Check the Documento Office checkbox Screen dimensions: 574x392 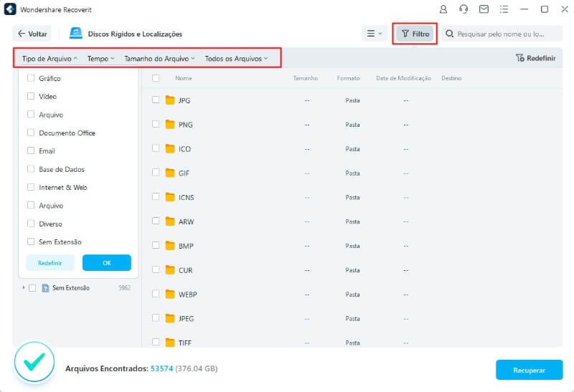pos(31,133)
